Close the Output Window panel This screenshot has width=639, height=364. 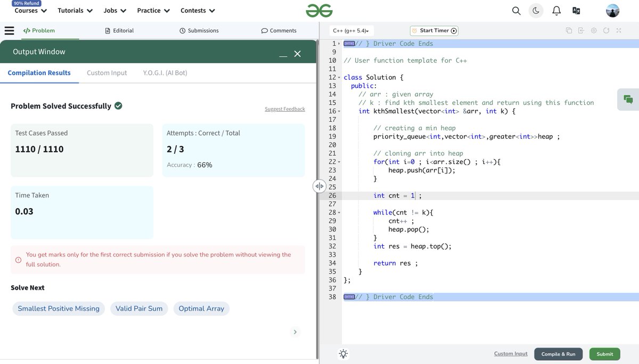click(x=298, y=54)
